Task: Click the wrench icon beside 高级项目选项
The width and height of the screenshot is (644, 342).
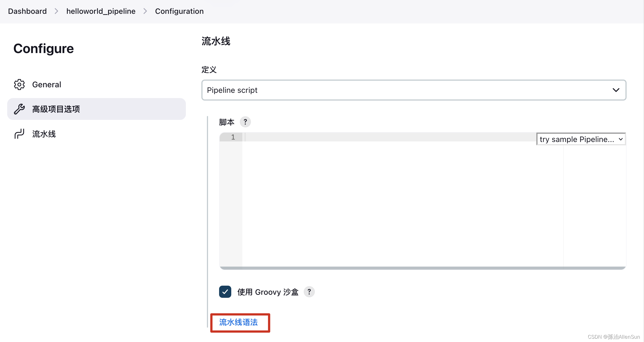Action: coord(19,109)
